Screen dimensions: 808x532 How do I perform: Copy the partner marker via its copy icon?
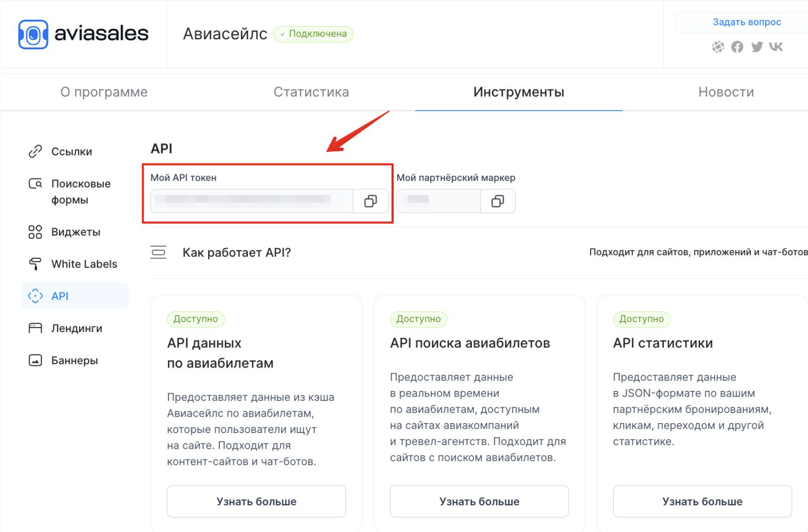point(498,201)
